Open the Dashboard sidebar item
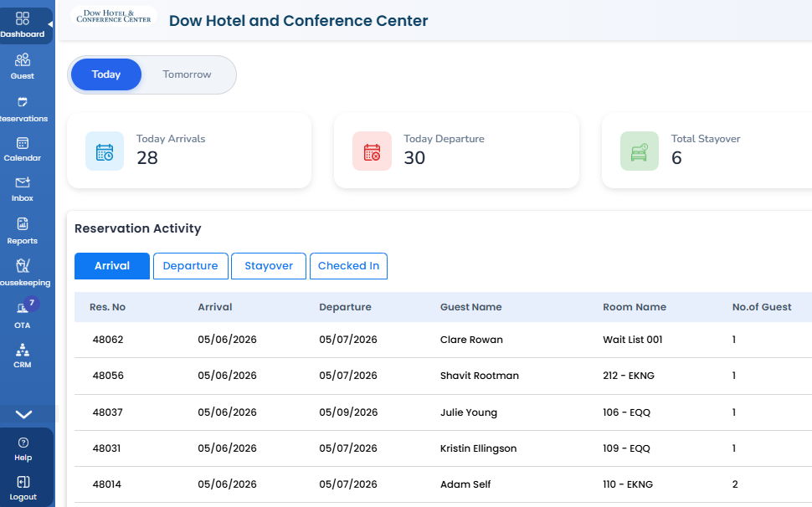Image resolution: width=812 pixels, height=507 pixels. (23, 25)
